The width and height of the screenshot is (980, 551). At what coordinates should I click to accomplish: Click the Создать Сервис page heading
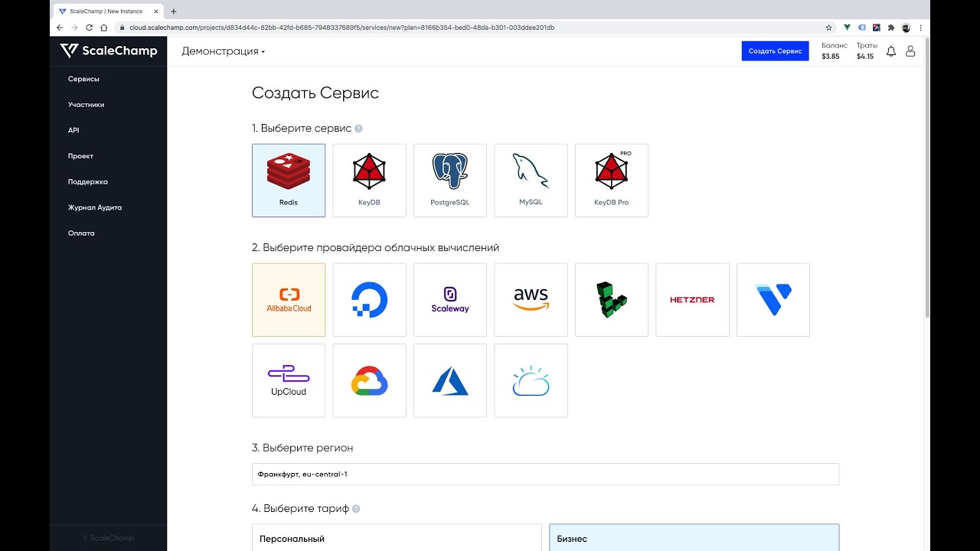point(315,93)
